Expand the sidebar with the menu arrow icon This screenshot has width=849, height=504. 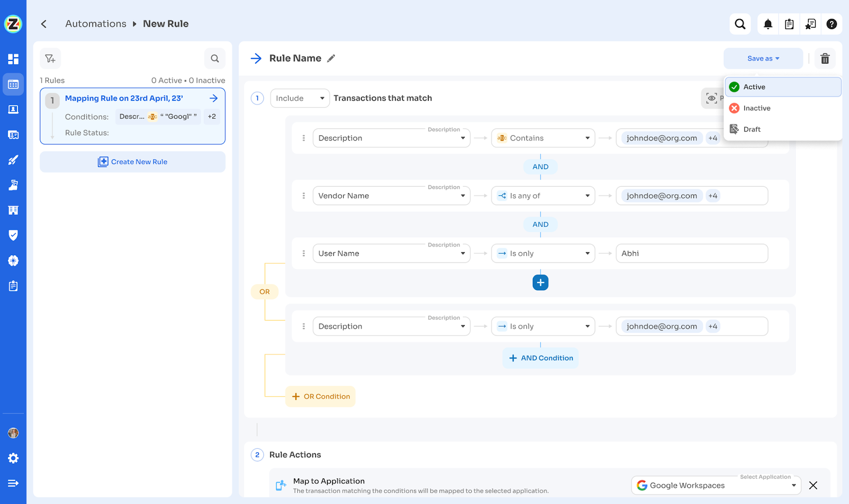(x=13, y=483)
